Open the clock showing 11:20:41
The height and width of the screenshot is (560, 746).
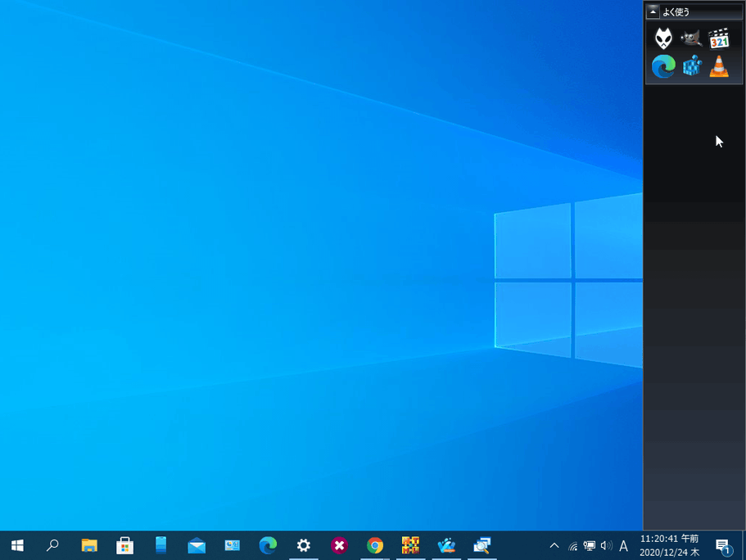click(x=669, y=545)
